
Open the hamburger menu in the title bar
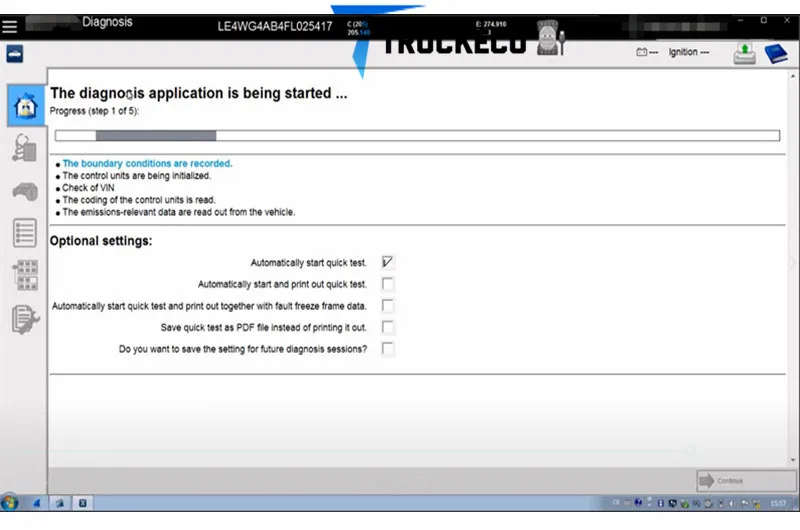point(9,26)
